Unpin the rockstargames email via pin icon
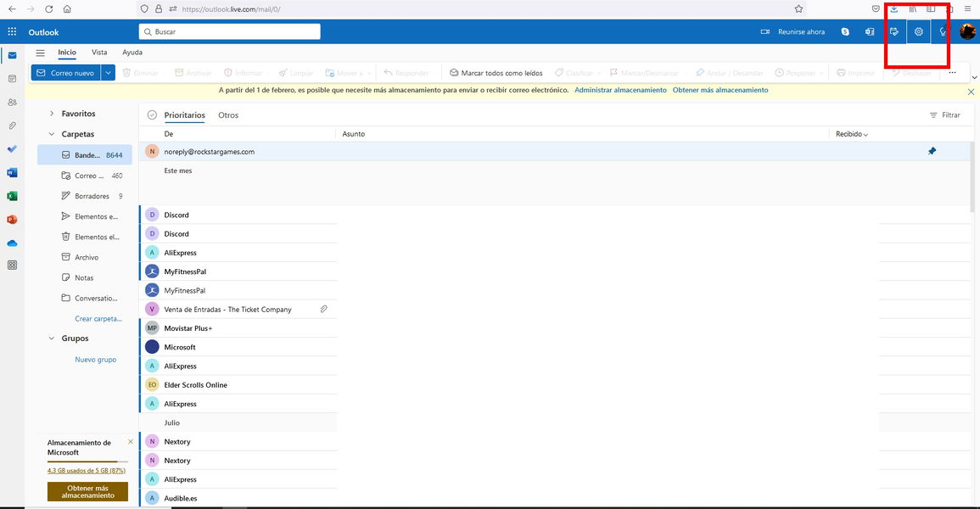The height and width of the screenshot is (509, 980). (932, 151)
